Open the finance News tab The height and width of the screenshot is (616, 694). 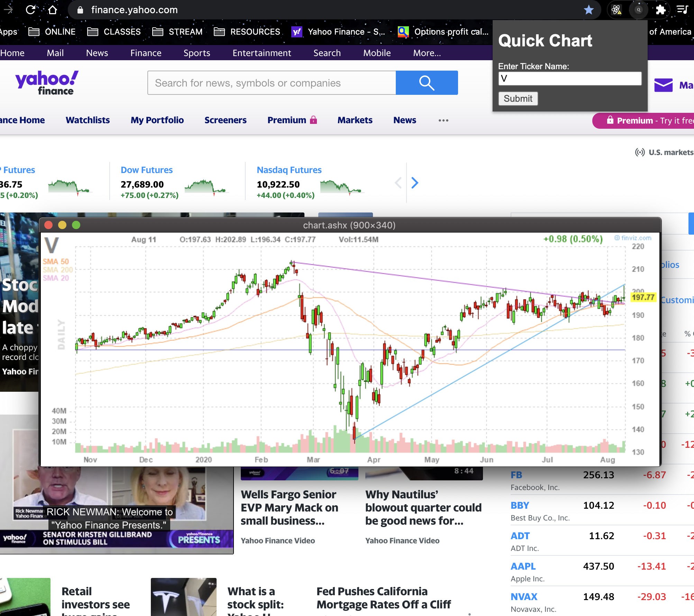tap(404, 120)
